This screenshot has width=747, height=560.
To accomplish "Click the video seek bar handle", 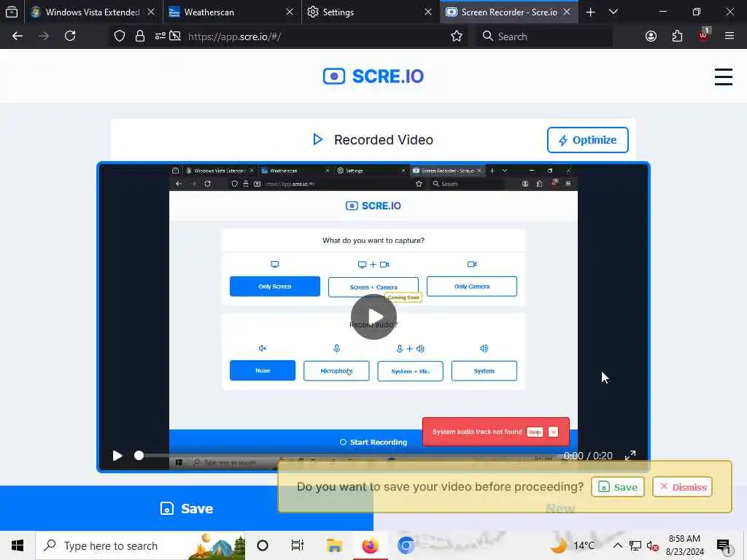I will (139, 456).
